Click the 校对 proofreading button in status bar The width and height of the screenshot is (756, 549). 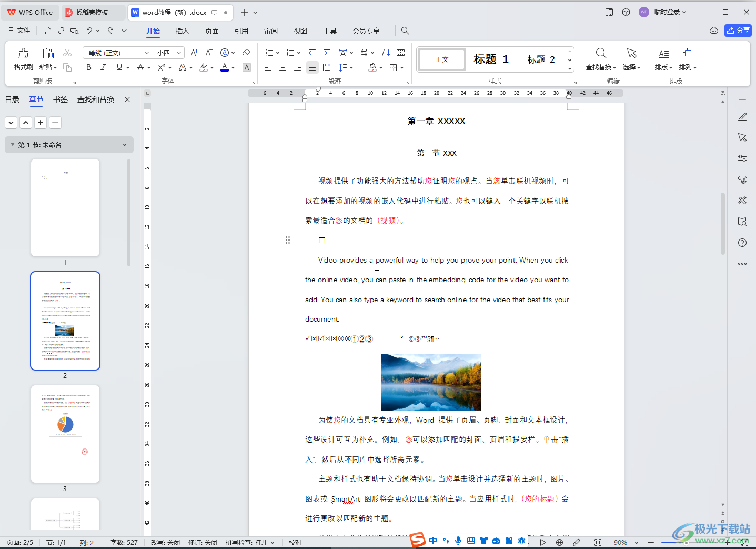tap(295, 542)
